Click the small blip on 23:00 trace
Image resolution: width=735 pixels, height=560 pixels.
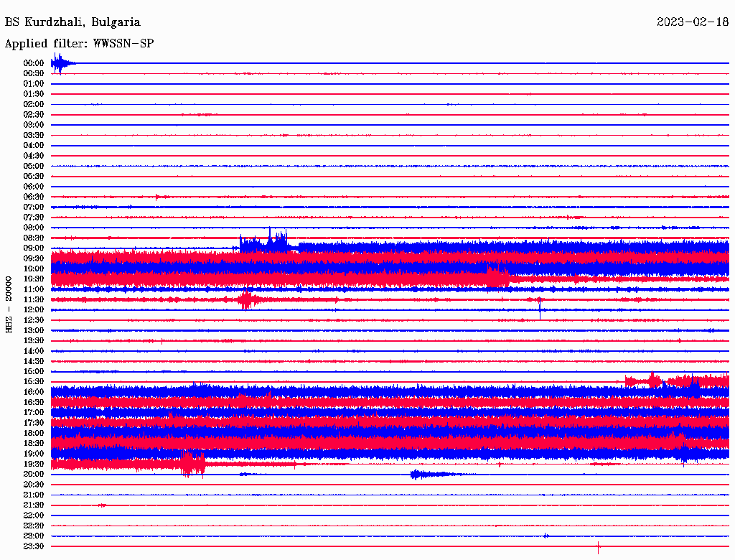(546, 536)
